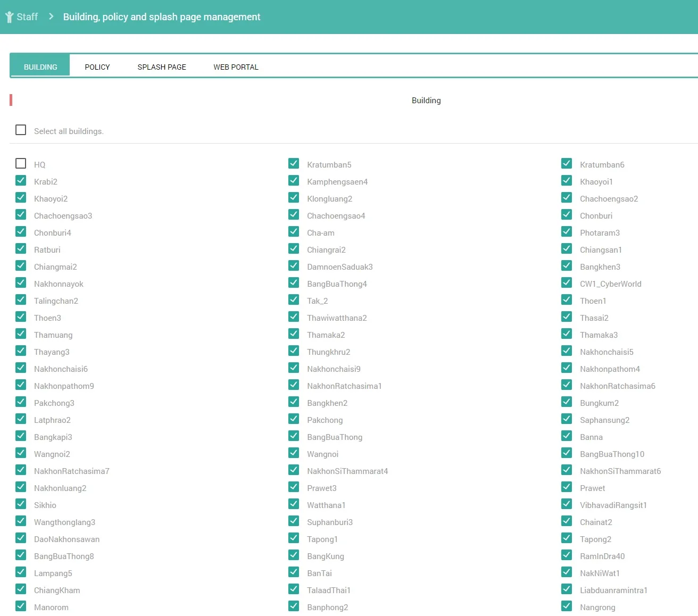
Task: Uncheck the Manorom checkbox
Action: (x=21, y=606)
